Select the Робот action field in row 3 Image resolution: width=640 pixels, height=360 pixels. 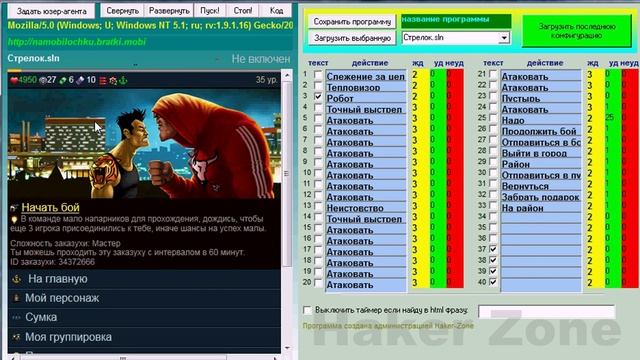(366, 98)
